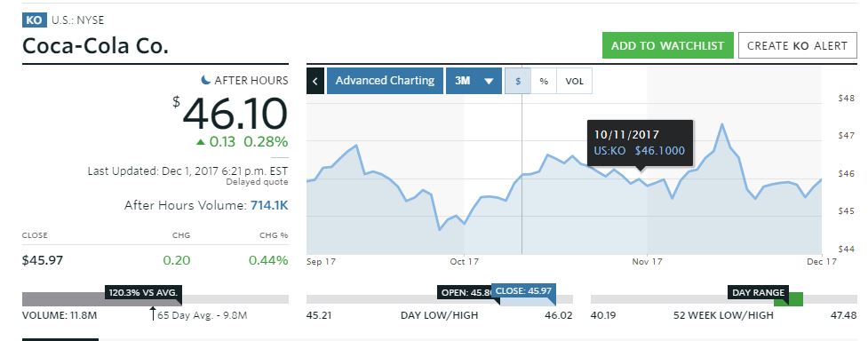The width and height of the screenshot is (868, 341).
Task: Toggle the VOL volume chart view
Action: click(x=574, y=81)
